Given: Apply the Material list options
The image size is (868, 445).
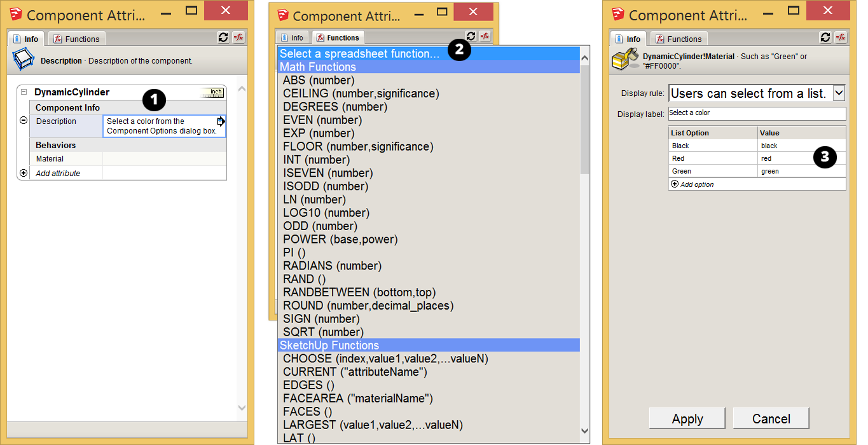Looking at the screenshot, I should pyautogui.click(x=687, y=419).
